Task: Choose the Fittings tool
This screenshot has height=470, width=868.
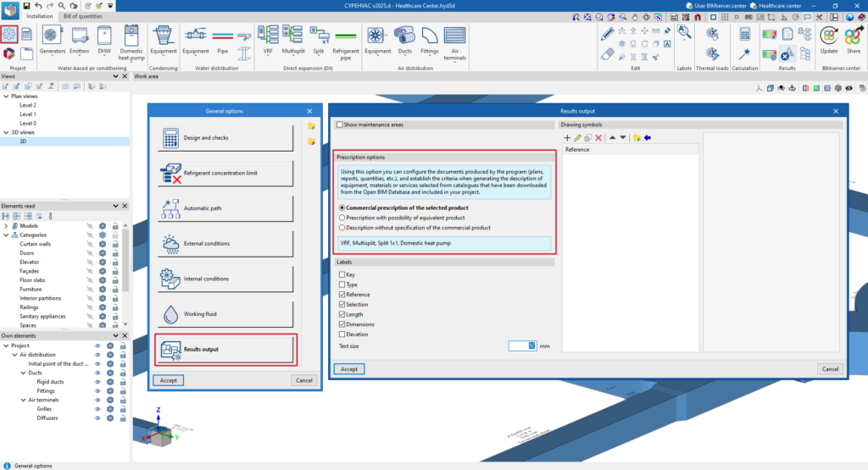Action: 430,40
